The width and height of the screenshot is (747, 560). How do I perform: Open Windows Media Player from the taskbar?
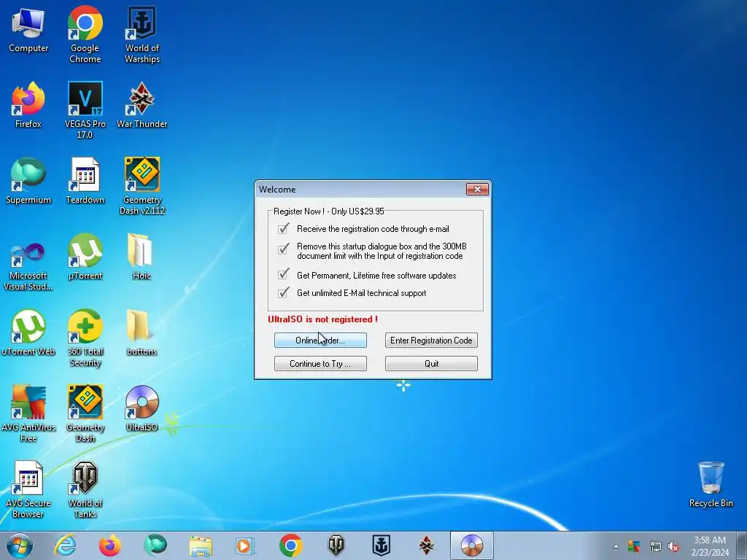click(245, 545)
